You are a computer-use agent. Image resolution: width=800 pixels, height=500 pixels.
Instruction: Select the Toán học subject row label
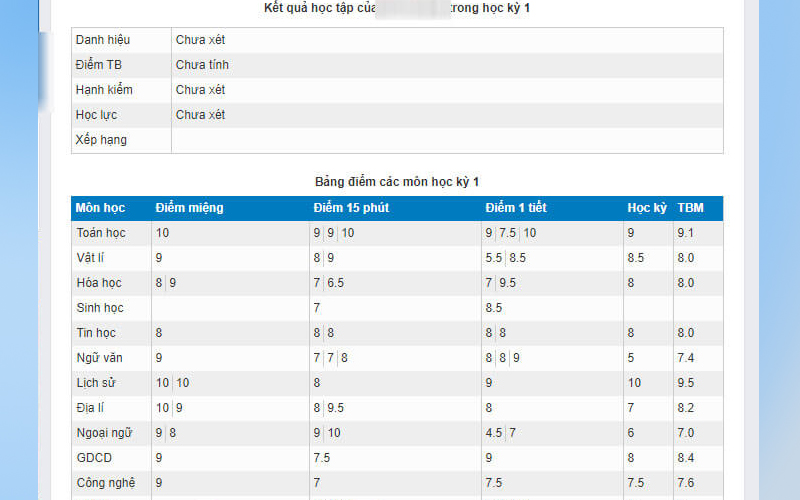tap(101, 233)
